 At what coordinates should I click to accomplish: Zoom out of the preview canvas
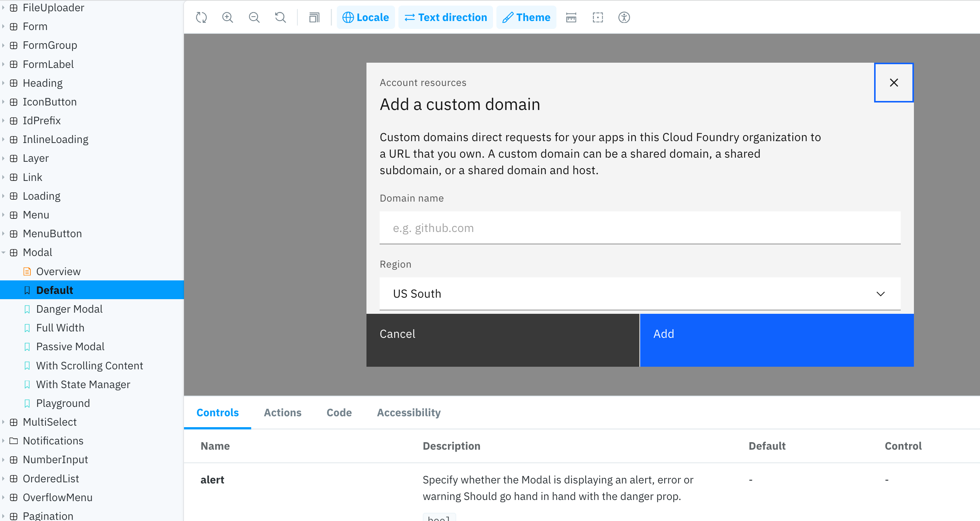254,17
